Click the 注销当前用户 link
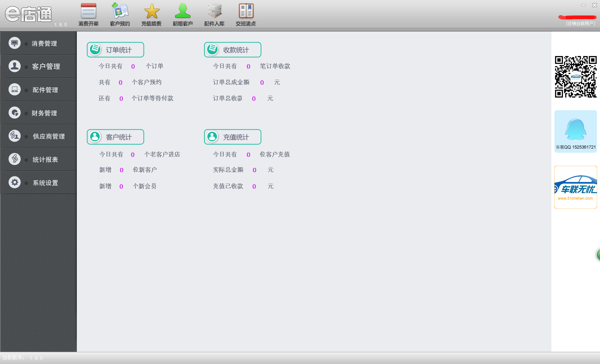 580,24
